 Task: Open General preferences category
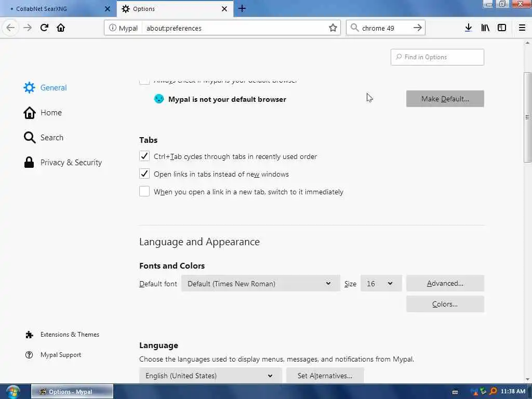pyautogui.click(x=45, y=87)
